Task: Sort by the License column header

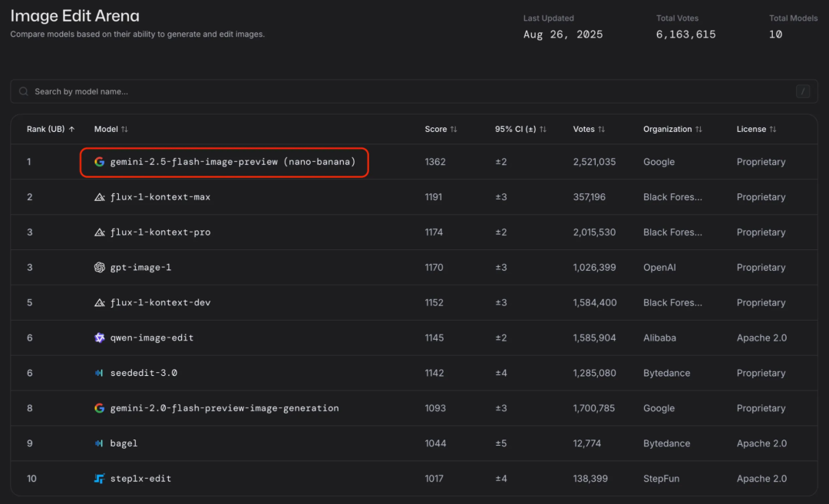Action: (x=756, y=130)
